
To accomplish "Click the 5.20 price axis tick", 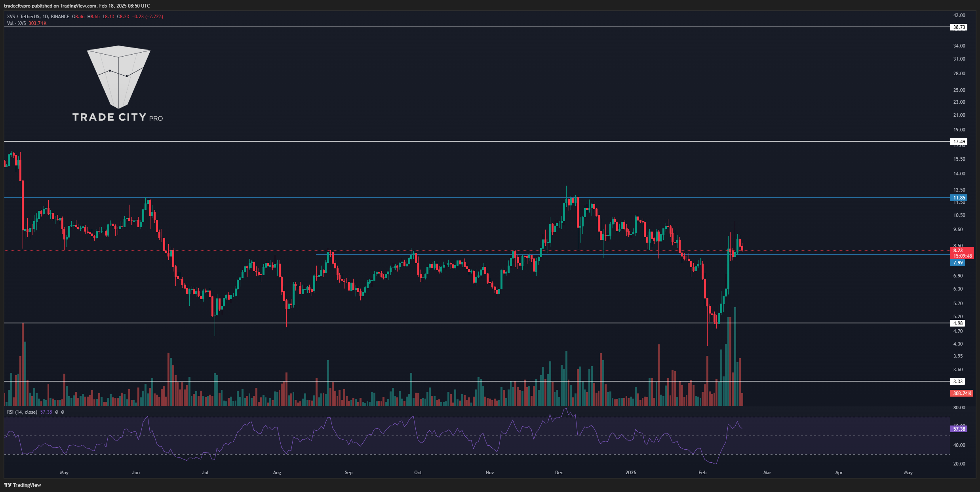I will tap(958, 317).
